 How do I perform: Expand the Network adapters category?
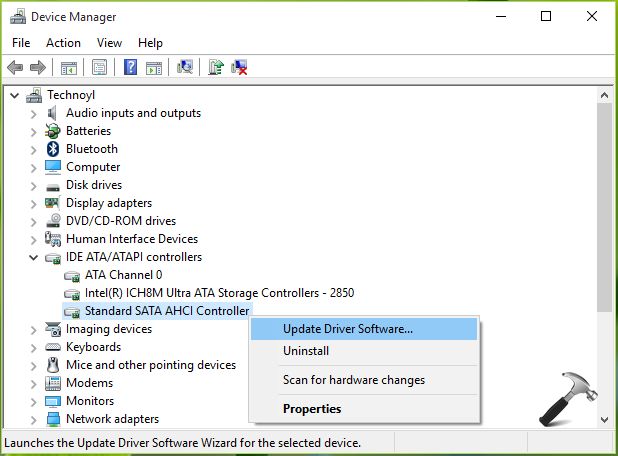tap(34, 420)
